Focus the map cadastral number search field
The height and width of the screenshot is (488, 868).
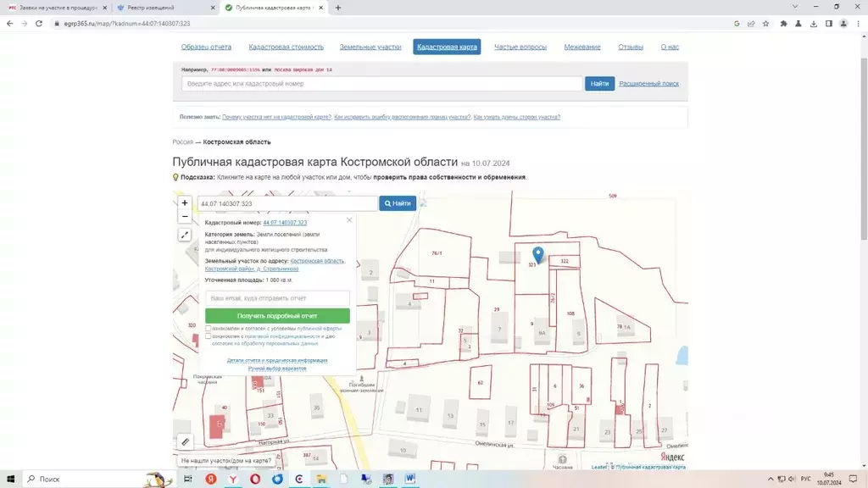287,203
